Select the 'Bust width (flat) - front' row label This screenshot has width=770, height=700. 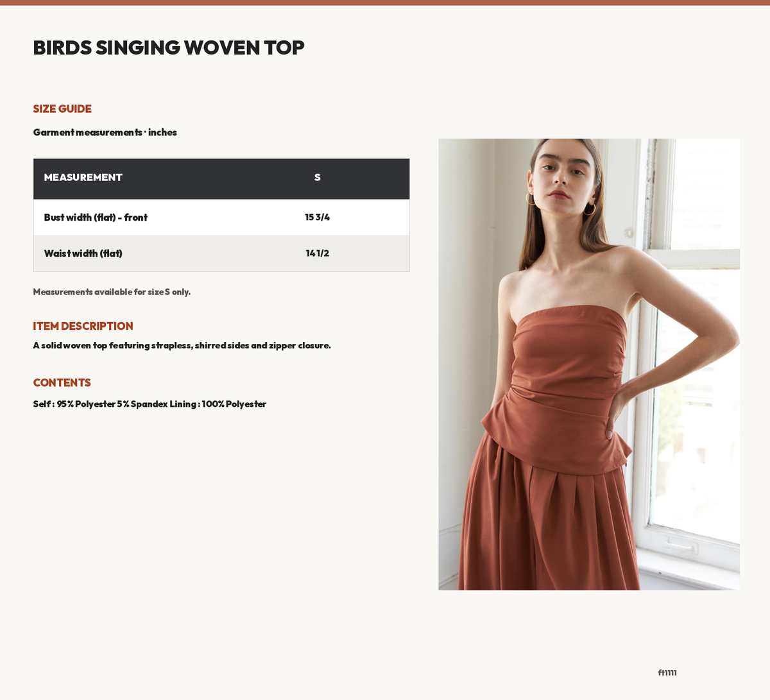(x=96, y=218)
